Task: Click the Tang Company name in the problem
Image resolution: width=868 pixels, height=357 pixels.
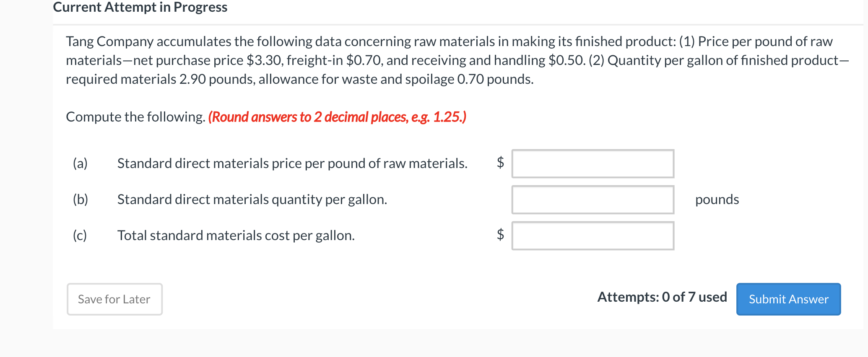Action: coord(110,41)
